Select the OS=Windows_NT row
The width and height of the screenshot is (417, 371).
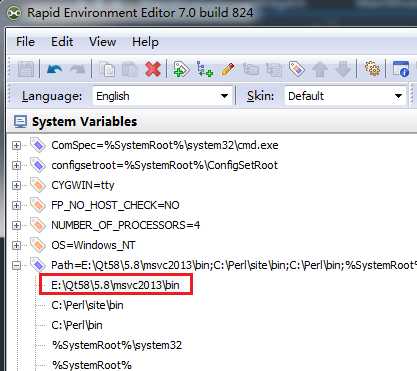[93, 245]
